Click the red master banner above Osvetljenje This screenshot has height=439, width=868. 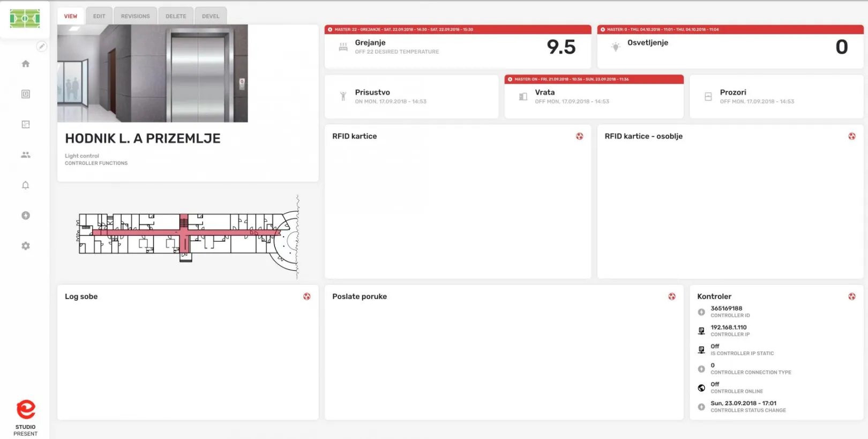[x=730, y=29]
